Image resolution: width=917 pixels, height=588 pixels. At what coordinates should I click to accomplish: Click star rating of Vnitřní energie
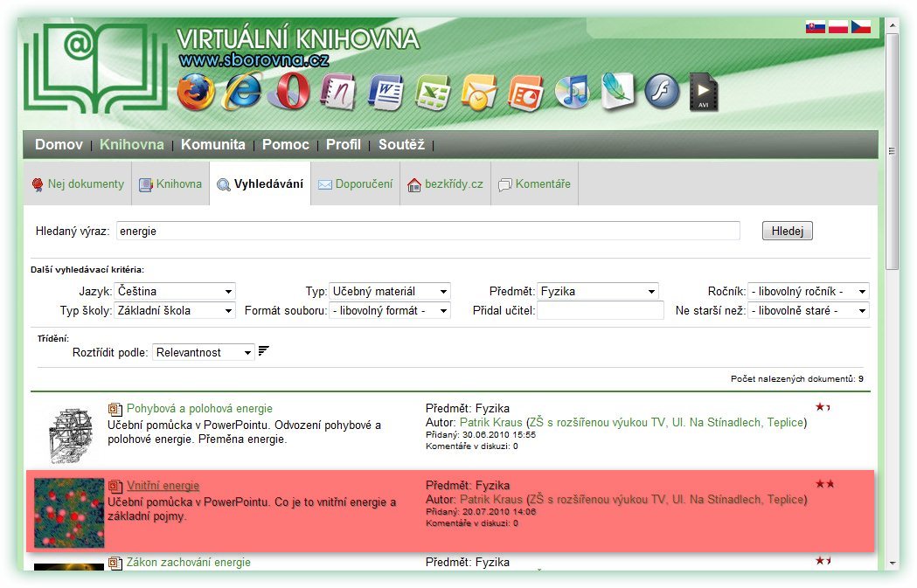pyautogui.click(x=825, y=484)
